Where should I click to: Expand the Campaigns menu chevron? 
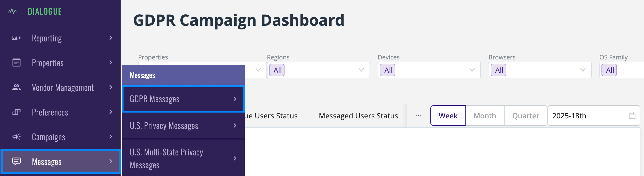111,137
